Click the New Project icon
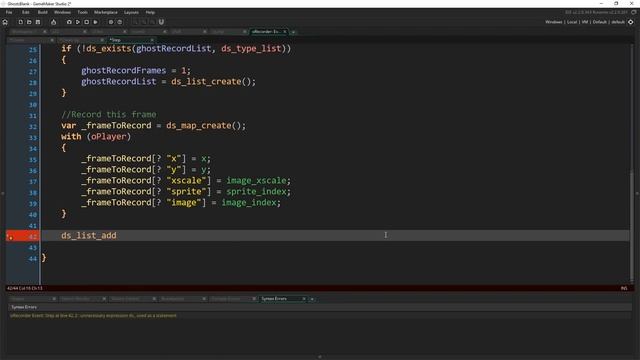The height and width of the screenshot is (360, 640). coord(20,22)
